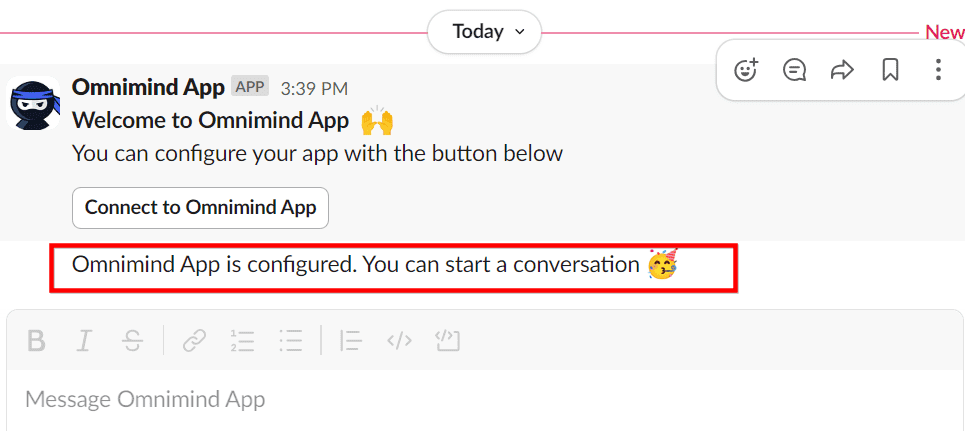The width and height of the screenshot is (965, 431).
Task: Click the Connect to Omnimind App button
Action: coord(200,208)
